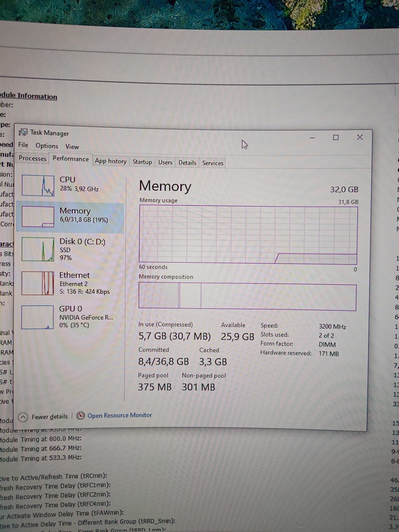399x532 pixels.
Task: Select the GPU 0 mini graph thumbnail
Action: [x=38, y=317]
